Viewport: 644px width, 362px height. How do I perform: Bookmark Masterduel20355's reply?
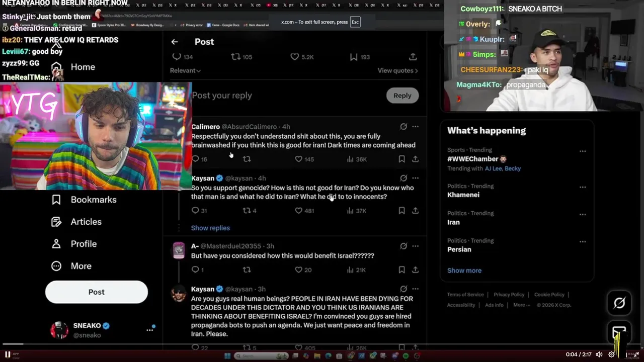[401, 270]
